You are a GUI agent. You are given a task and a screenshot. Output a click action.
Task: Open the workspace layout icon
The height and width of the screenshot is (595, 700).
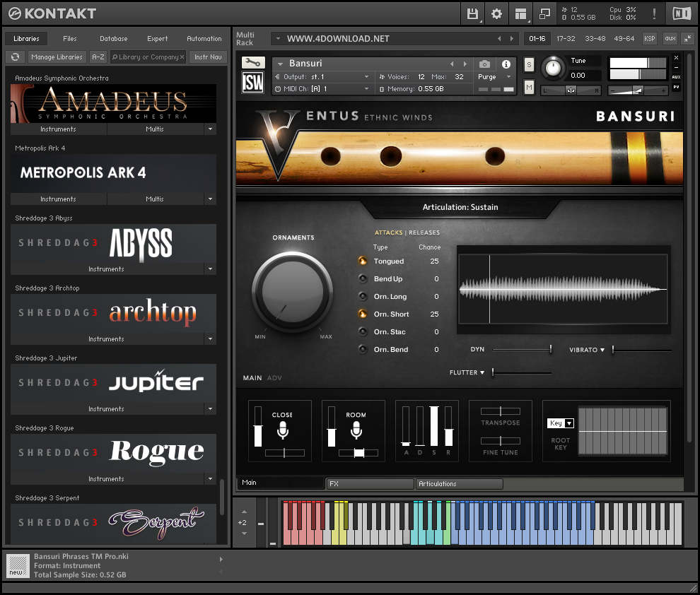pyautogui.click(x=520, y=14)
